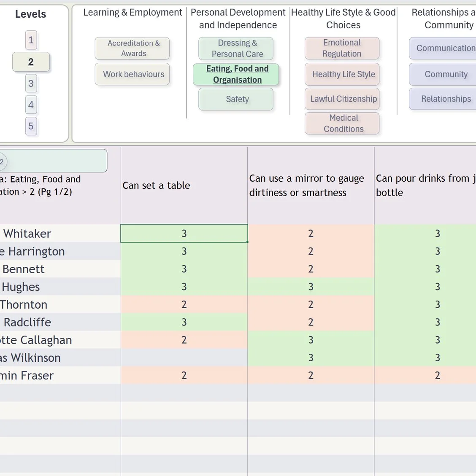Open Work behaviours area
Image resolution: width=476 pixels, height=476 pixels.
point(132,74)
